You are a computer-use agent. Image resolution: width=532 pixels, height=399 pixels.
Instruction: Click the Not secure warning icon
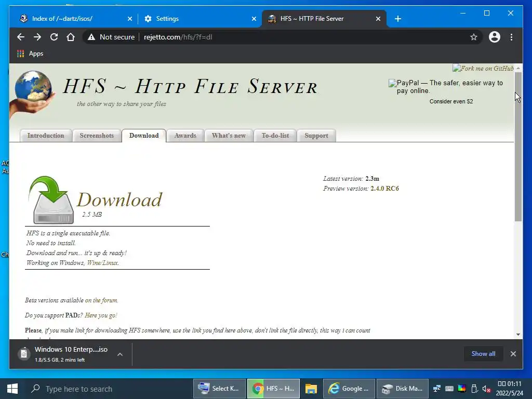click(91, 37)
